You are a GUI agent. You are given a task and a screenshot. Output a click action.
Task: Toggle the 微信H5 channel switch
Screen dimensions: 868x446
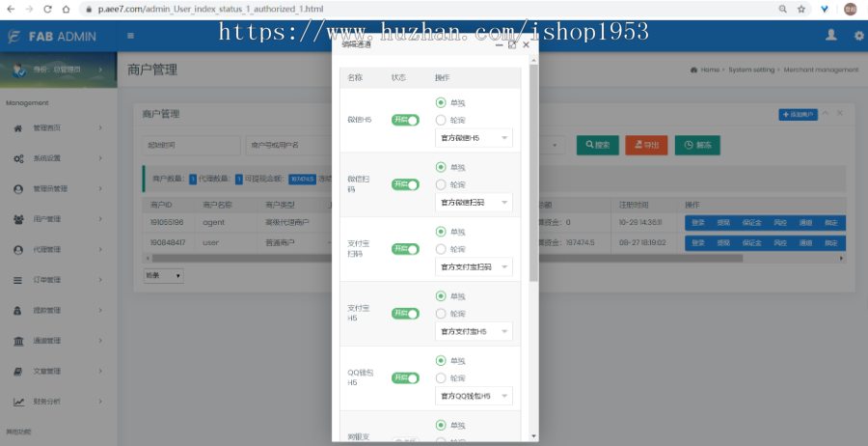click(x=405, y=121)
